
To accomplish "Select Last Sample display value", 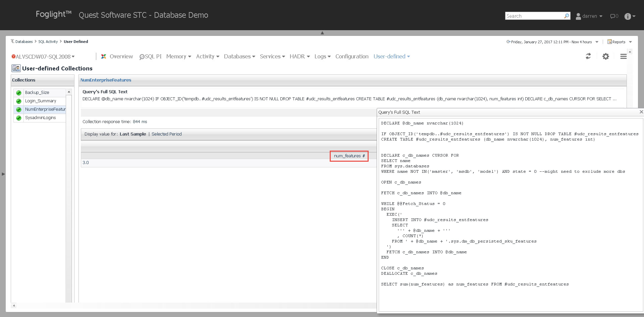I will coord(133,134).
